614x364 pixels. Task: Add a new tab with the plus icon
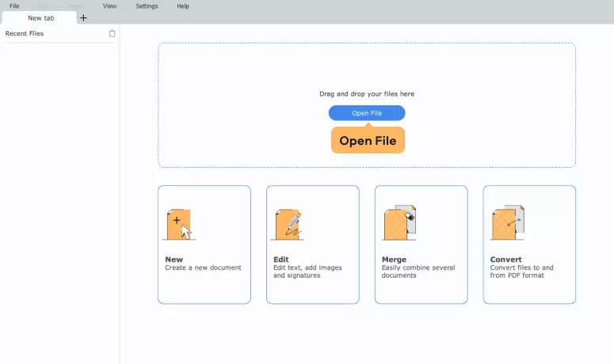[83, 18]
